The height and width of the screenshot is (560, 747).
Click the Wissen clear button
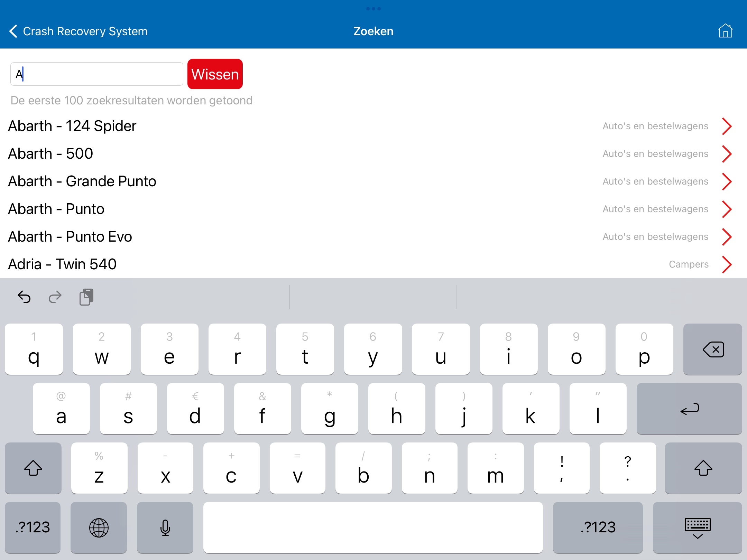[215, 74]
